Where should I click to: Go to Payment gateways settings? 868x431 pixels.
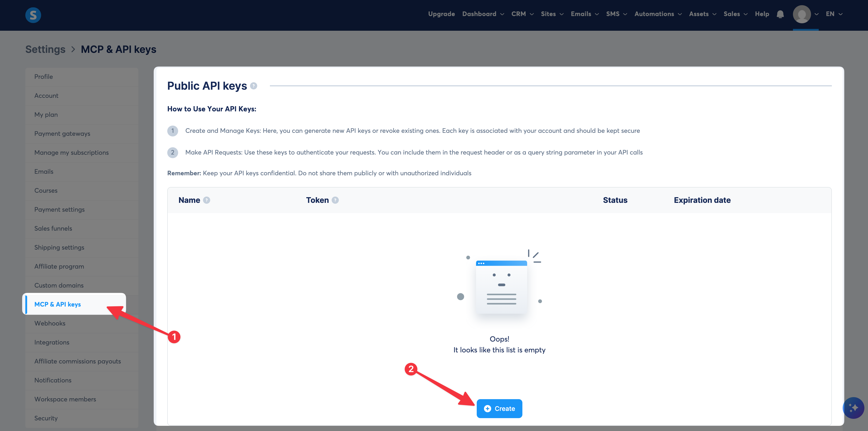(x=62, y=134)
